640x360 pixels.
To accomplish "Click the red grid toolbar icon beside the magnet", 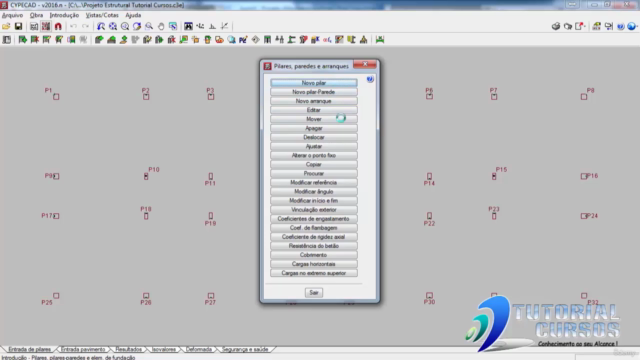I will (x=46, y=26).
